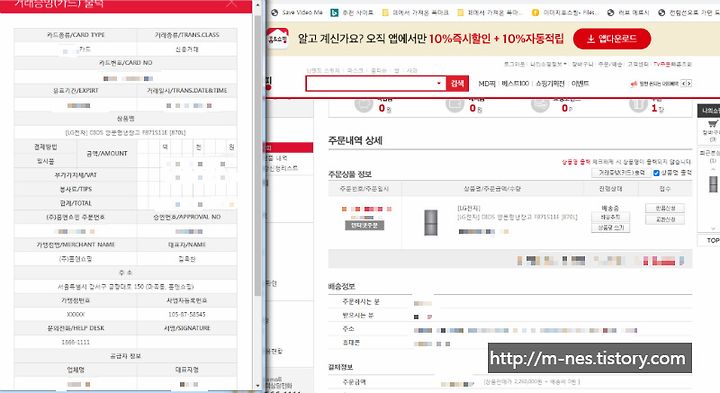
Task: Close the 거래증빙(카드) 출력 receipt popup
Action: coord(232,4)
